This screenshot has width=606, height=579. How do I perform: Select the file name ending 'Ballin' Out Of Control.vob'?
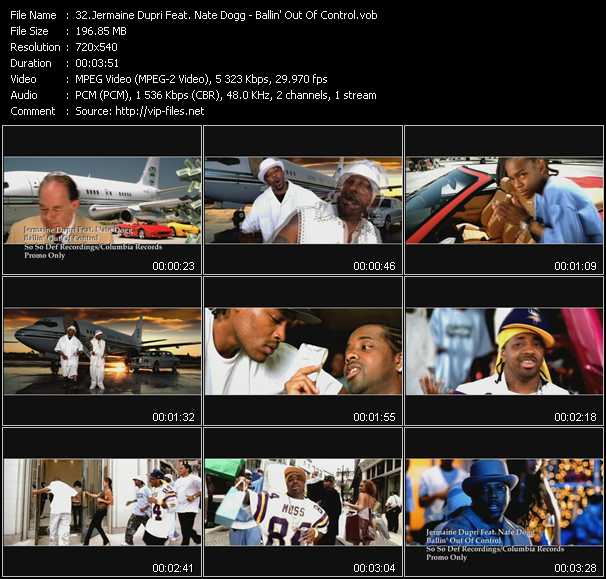click(x=226, y=15)
